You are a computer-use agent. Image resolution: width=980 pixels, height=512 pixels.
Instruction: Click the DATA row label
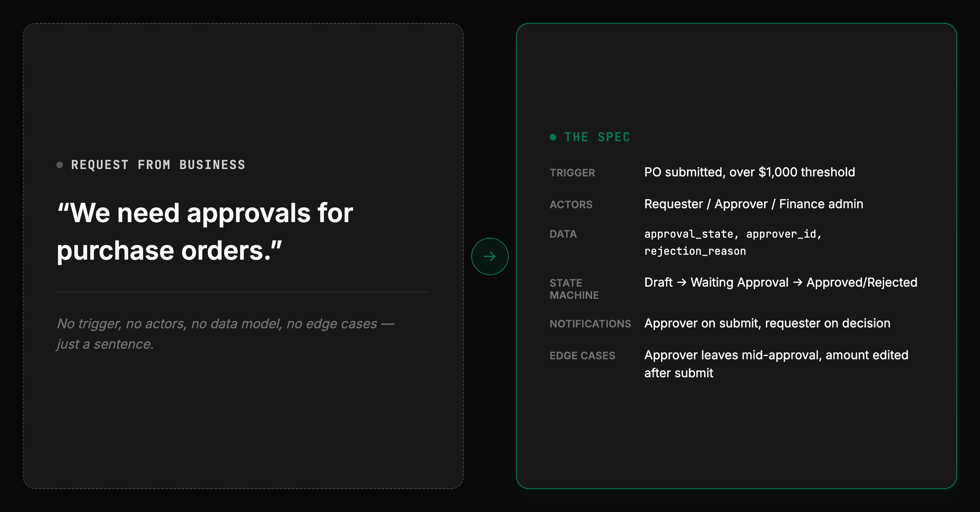563,234
